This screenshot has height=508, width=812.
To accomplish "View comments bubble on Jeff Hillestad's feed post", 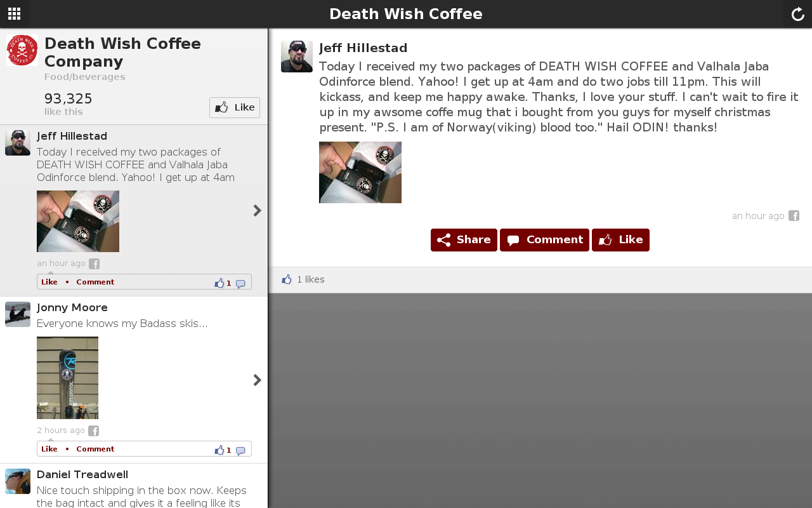I will point(240,284).
